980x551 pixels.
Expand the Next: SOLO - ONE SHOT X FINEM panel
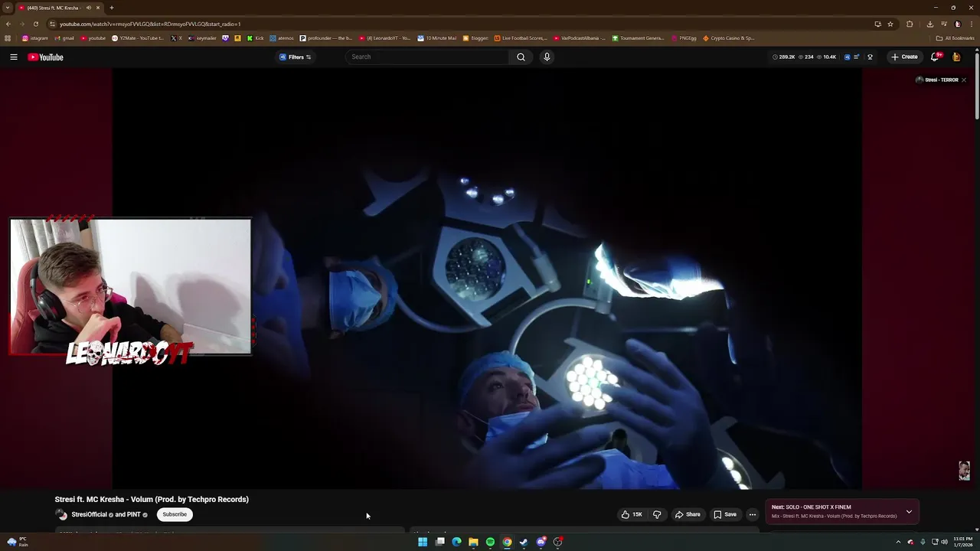909,511
